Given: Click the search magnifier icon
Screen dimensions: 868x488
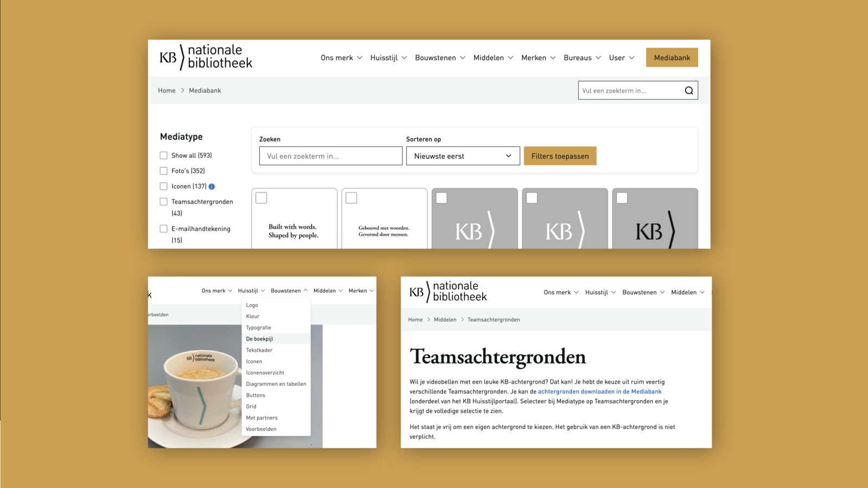Looking at the screenshot, I should pyautogui.click(x=688, y=90).
